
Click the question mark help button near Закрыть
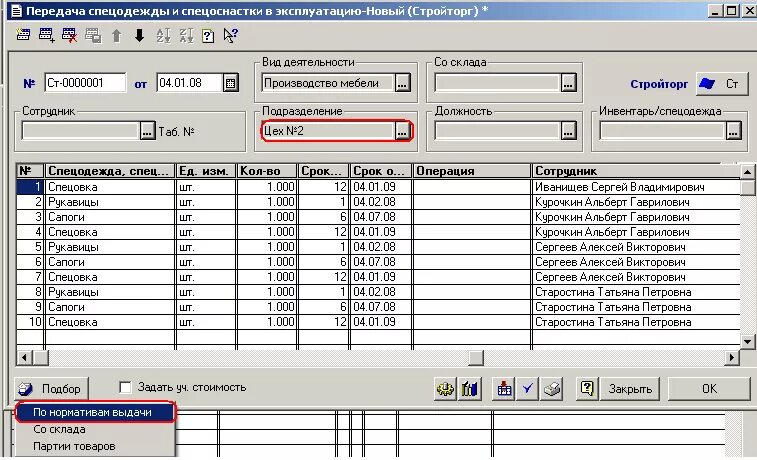(587, 389)
